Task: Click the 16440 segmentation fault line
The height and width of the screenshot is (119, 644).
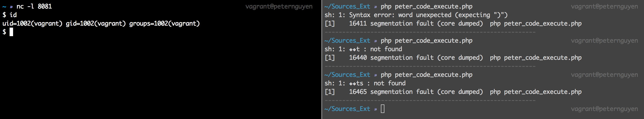Action: 453,58
